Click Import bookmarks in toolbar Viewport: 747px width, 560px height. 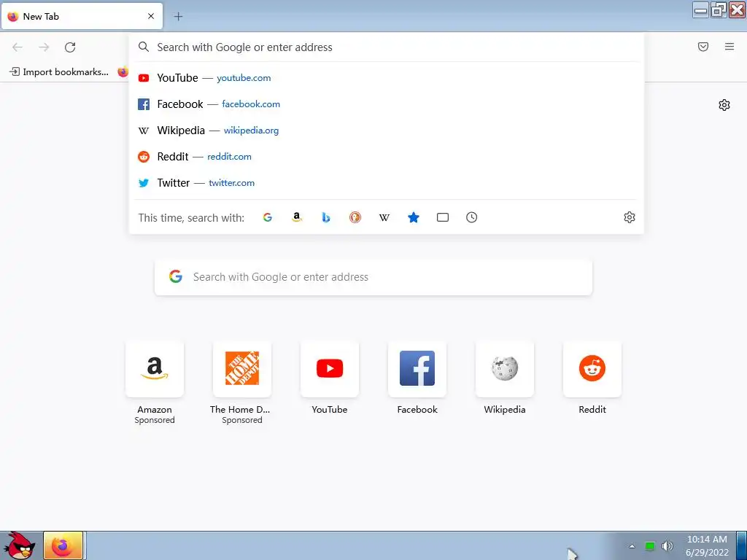pyautogui.click(x=59, y=72)
